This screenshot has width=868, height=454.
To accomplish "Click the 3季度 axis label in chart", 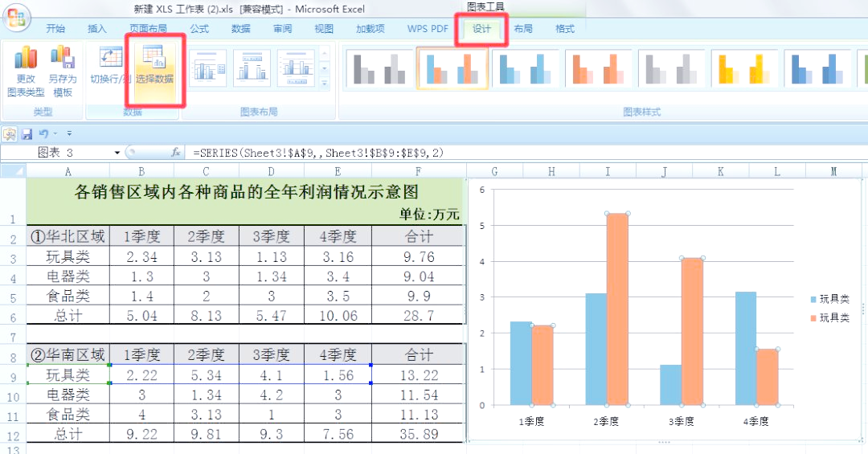I will (681, 421).
